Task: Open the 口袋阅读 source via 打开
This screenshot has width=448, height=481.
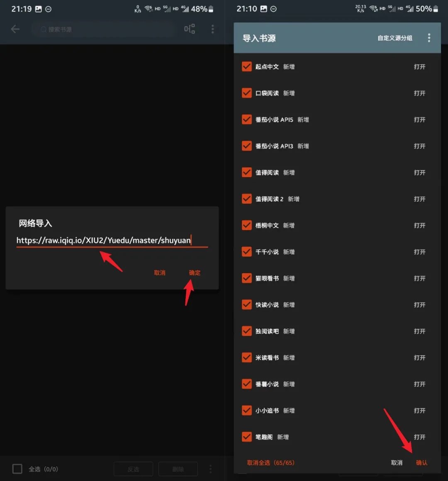Action: (x=419, y=93)
